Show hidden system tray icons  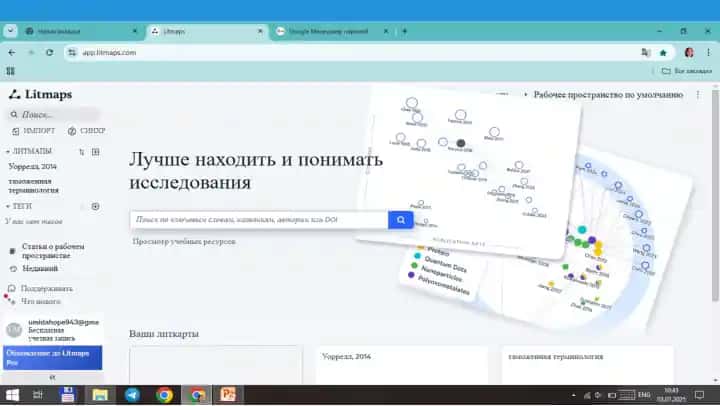(x=574, y=395)
